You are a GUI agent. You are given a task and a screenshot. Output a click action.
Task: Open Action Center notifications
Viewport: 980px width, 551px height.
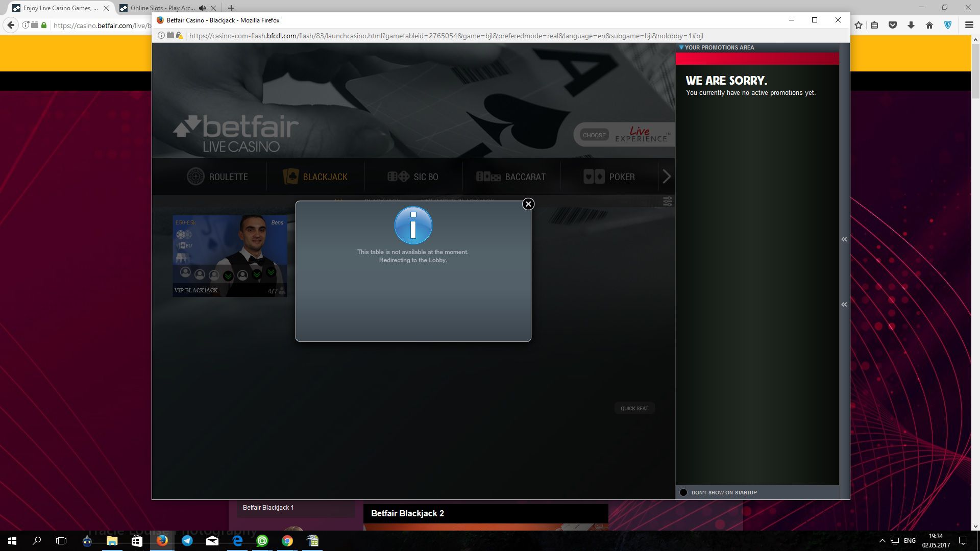click(x=963, y=541)
